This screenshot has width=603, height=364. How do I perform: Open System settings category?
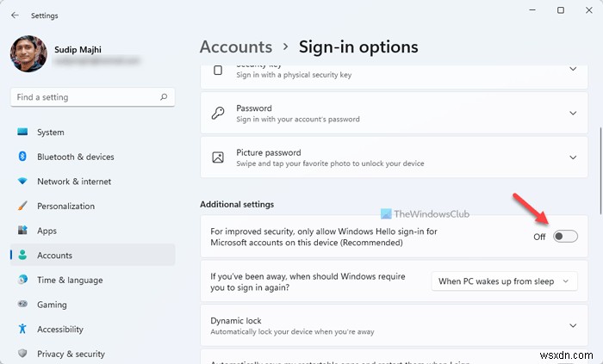click(93, 132)
